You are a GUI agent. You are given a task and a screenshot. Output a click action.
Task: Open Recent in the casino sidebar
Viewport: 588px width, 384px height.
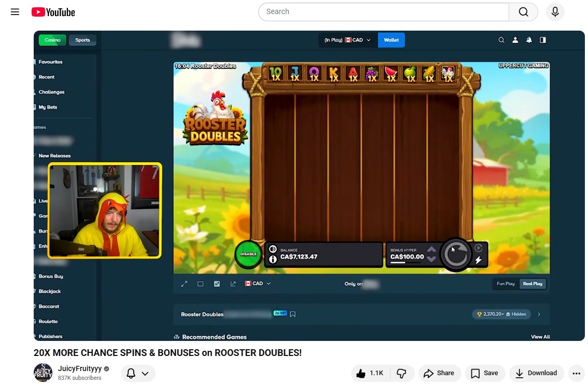coord(45,77)
